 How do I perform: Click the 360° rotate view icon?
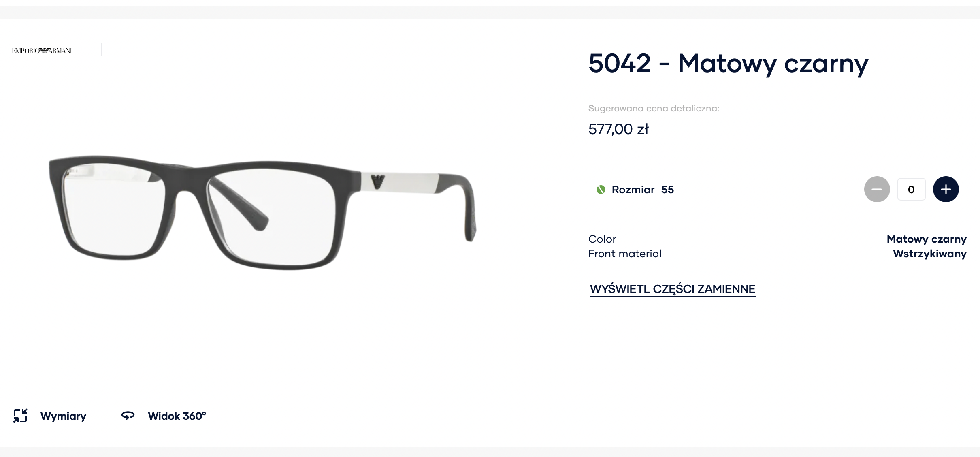[128, 416]
